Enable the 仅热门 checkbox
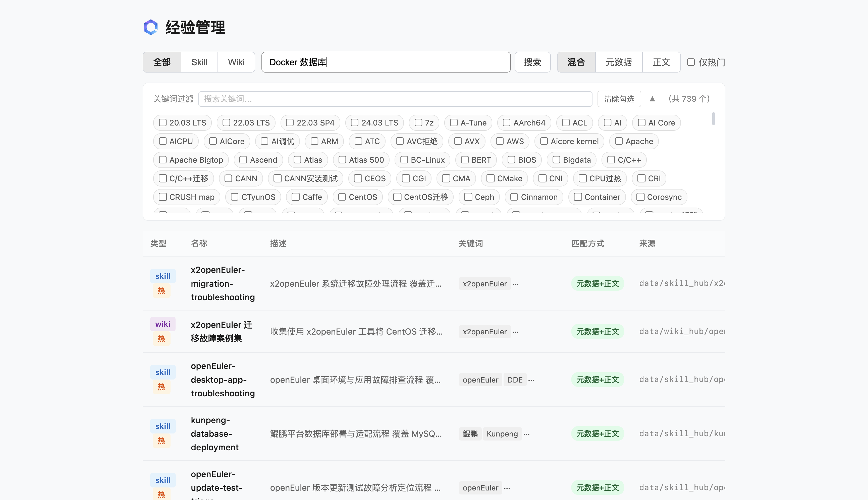The width and height of the screenshot is (868, 500). click(691, 62)
